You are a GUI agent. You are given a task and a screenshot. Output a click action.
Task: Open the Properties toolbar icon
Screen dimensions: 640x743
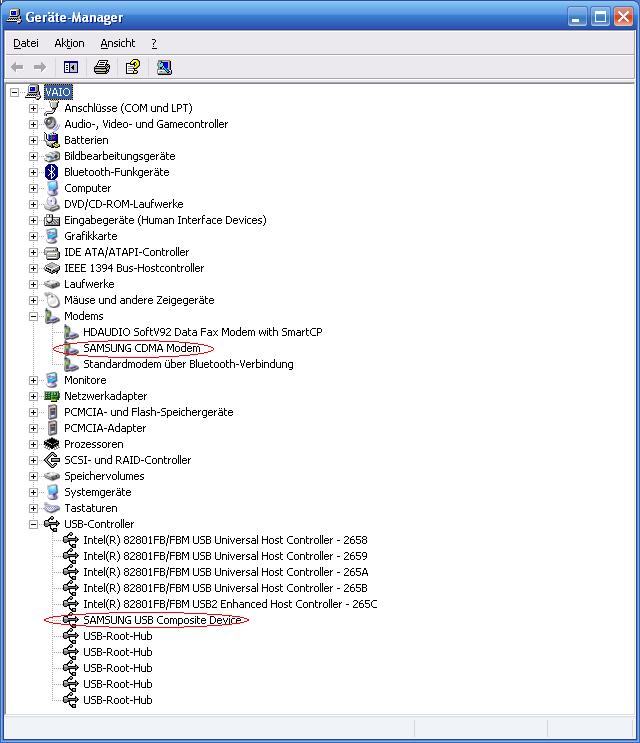[133, 67]
